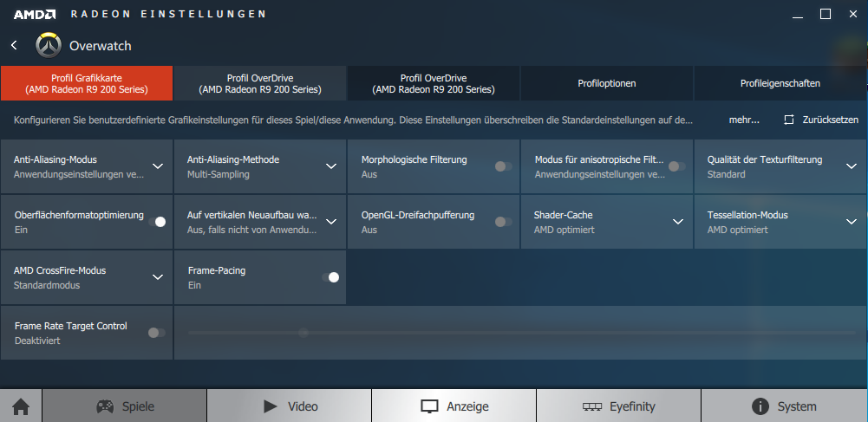Open Qualität der Texturfilterung dropdown

pyautogui.click(x=852, y=166)
